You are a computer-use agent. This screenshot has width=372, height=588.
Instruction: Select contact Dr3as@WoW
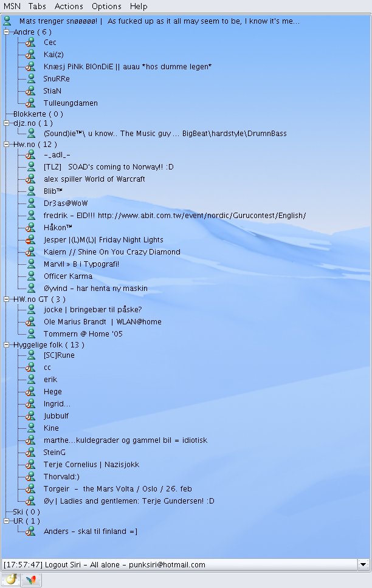(65, 203)
